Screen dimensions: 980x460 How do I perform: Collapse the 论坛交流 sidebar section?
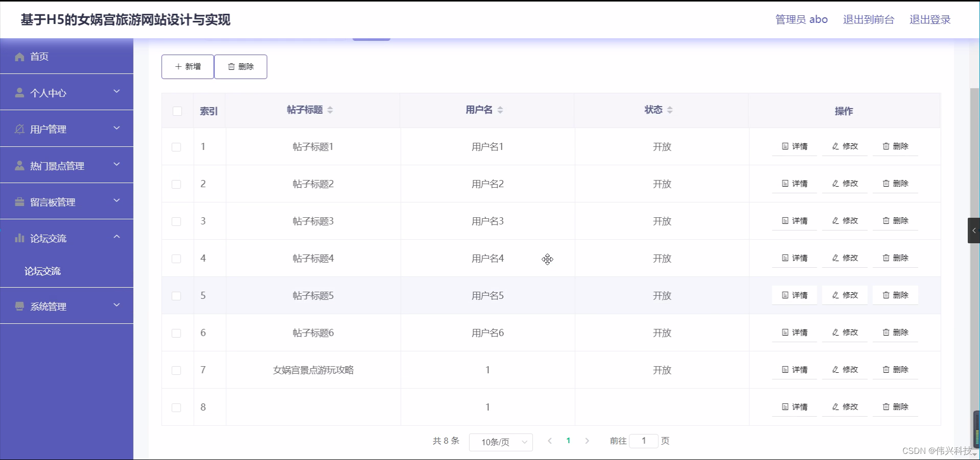click(116, 237)
